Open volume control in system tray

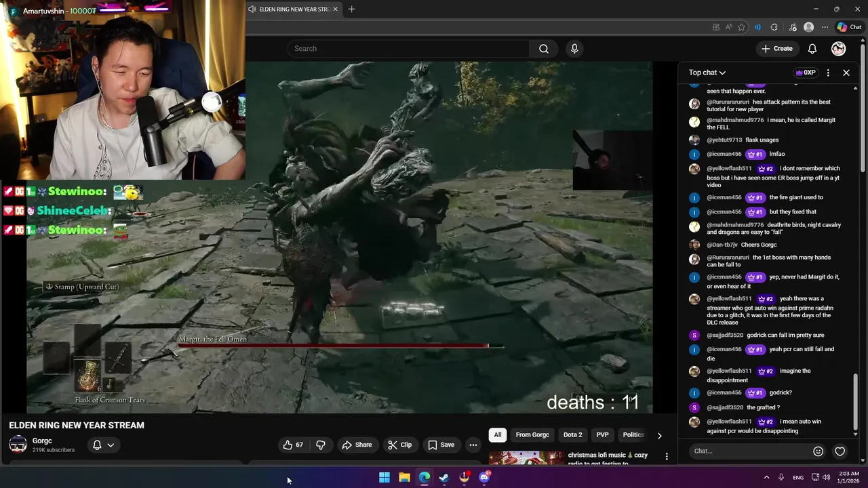[826, 477]
